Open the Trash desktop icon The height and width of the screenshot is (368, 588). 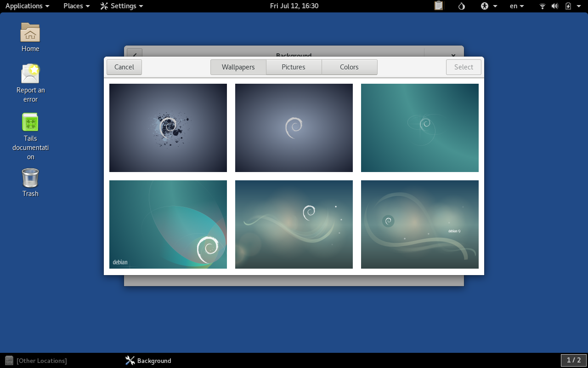30,183
